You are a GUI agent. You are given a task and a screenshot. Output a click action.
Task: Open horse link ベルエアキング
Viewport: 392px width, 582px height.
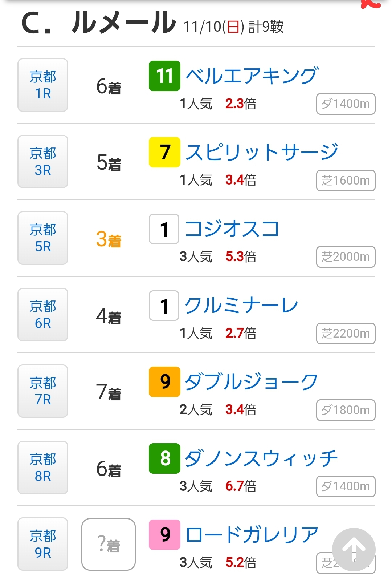[x=252, y=76]
